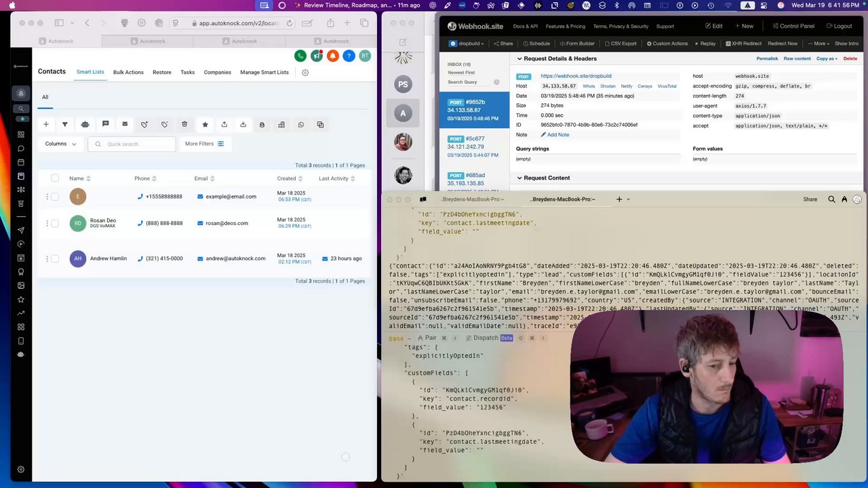Open Settings gear at sidebar bottom
The width and height of the screenshot is (868, 488).
click(x=21, y=470)
